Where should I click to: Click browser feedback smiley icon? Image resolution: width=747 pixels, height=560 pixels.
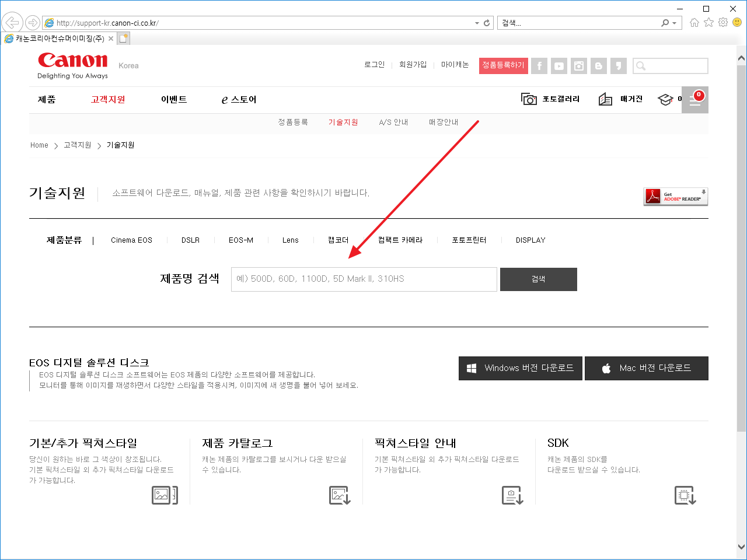[x=737, y=23]
